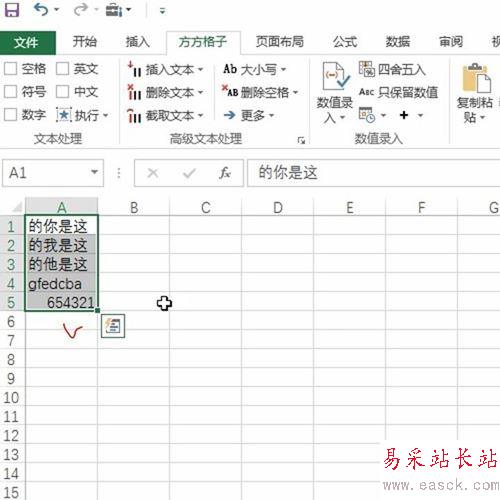Click cell containing gfedcba
The width and height of the screenshot is (500, 500).
pyautogui.click(x=61, y=283)
